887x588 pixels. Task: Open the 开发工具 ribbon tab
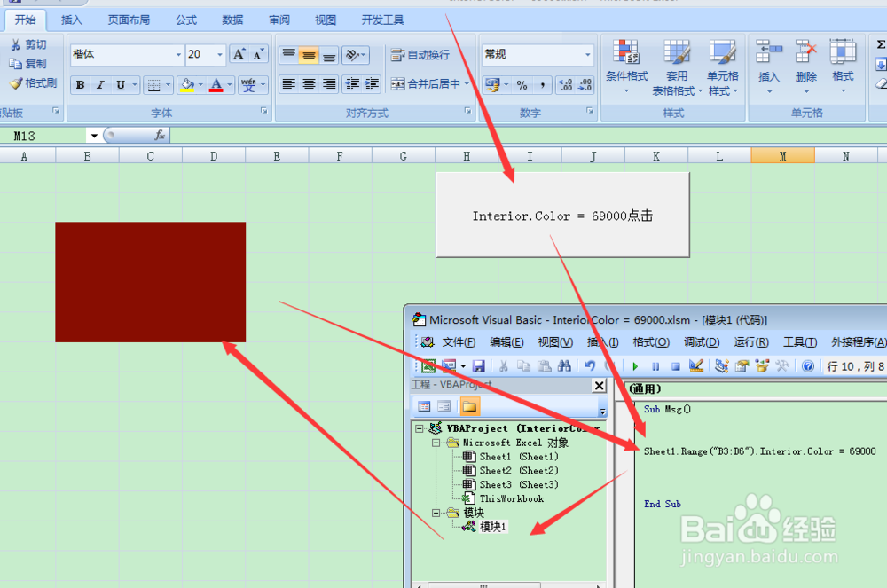point(383,20)
